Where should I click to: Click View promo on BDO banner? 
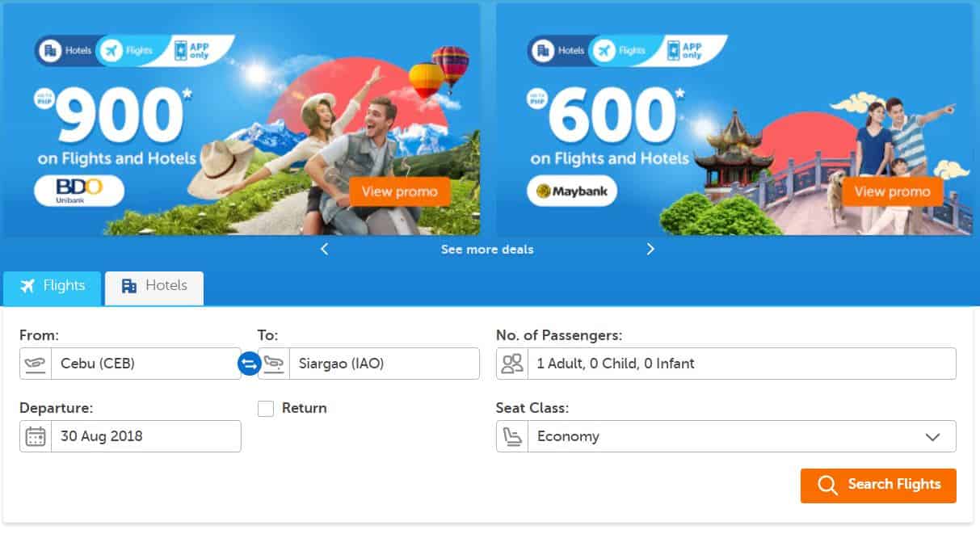point(400,191)
